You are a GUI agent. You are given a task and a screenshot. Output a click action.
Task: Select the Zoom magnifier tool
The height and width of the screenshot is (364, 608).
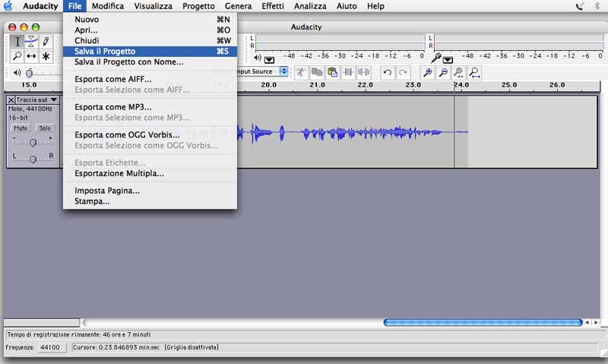coord(17,56)
